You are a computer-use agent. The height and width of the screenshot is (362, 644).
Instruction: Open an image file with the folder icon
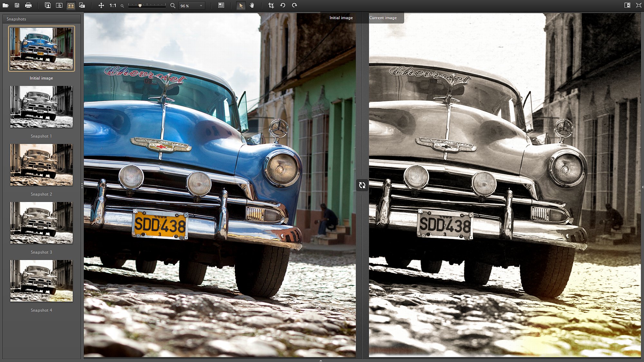click(5, 5)
